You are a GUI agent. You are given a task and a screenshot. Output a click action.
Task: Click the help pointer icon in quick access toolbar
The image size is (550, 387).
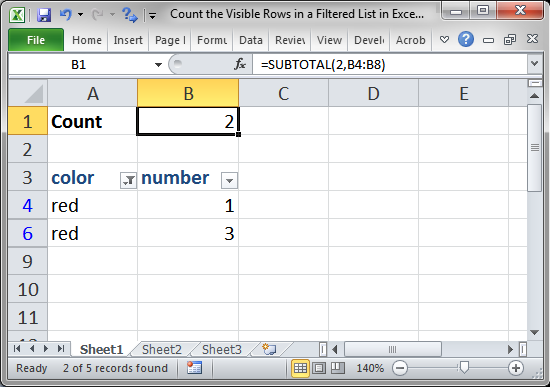[x=129, y=15]
